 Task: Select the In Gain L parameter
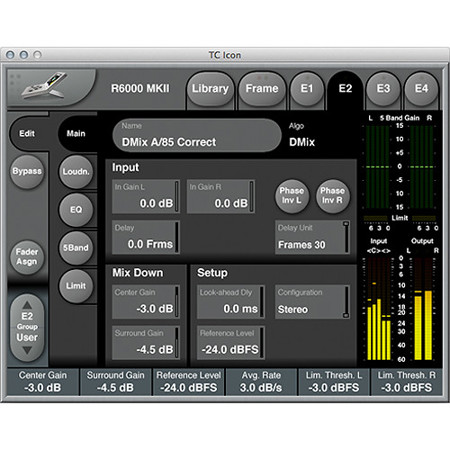pos(146,197)
